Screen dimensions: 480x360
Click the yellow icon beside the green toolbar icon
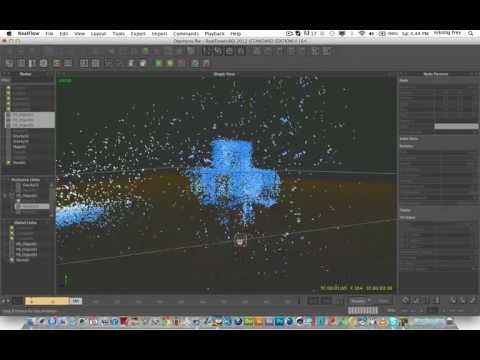click(170, 63)
